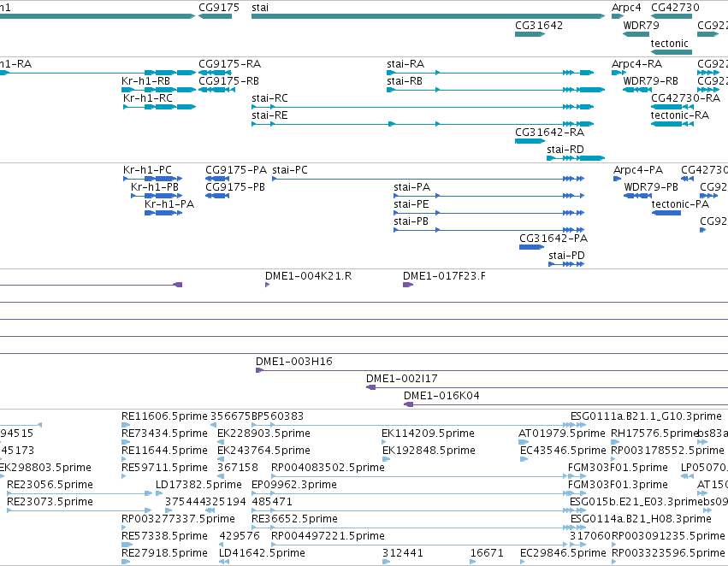The height and width of the screenshot is (566, 728).
Task: Select protein Kr-h1-PB
Action: point(157,197)
